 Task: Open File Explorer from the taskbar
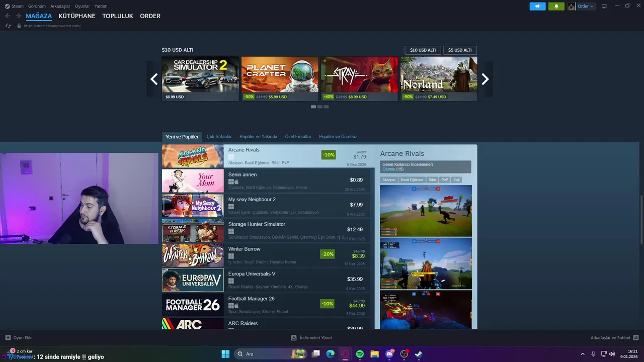[x=374, y=354]
